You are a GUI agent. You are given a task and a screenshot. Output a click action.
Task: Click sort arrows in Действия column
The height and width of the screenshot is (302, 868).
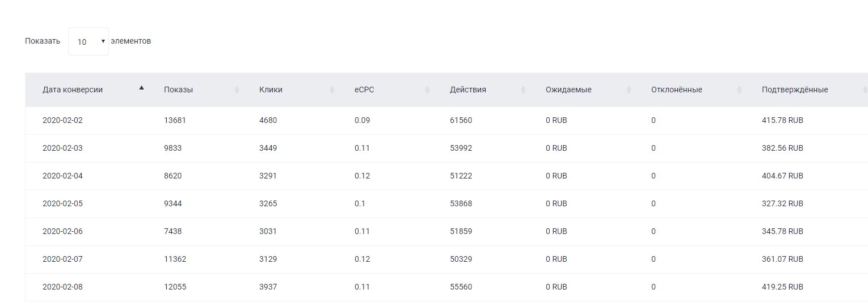[x=524, y=90]
